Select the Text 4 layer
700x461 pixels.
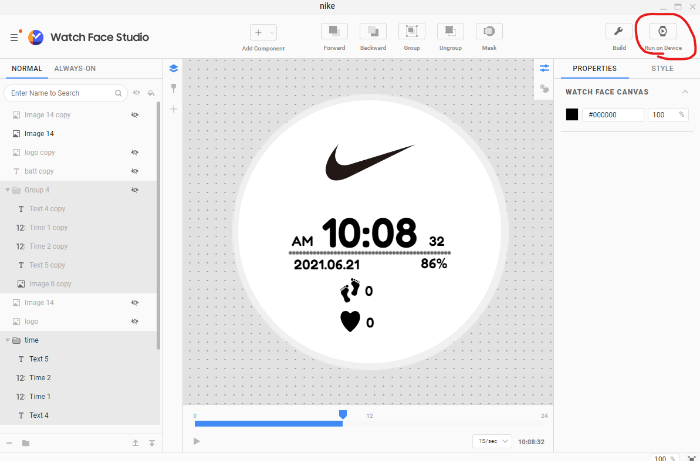click(x=78, y=415)
